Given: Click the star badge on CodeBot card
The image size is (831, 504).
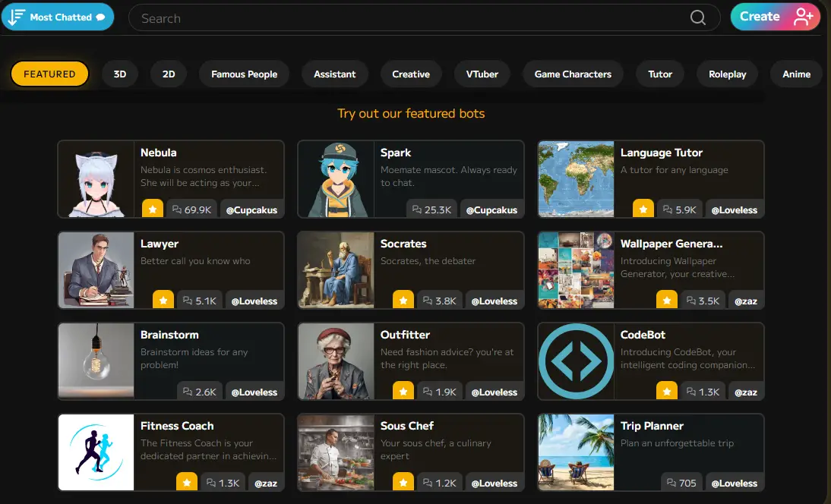Looking at the screenshot, I should click(x=666, y=392).
